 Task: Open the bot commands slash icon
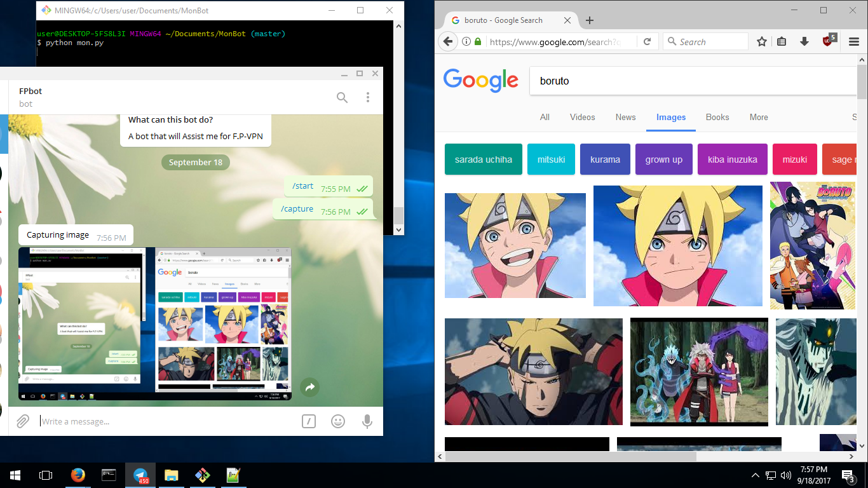(x=309, y=421)
